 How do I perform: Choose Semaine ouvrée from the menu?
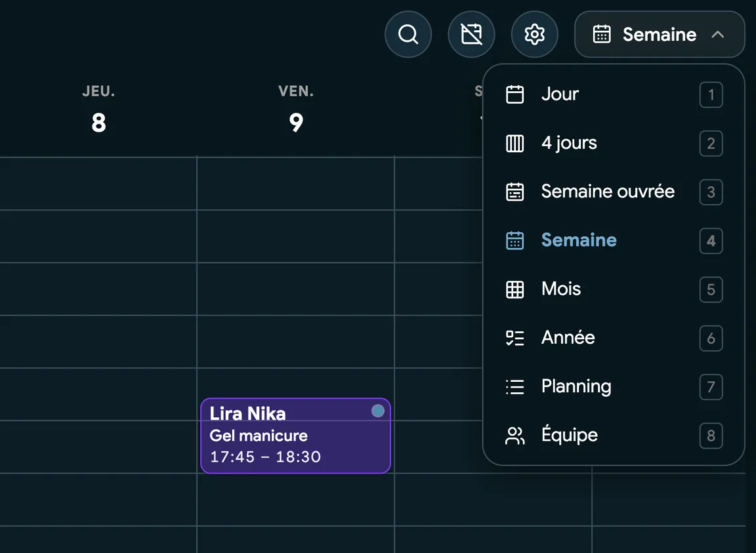(614, 192)
